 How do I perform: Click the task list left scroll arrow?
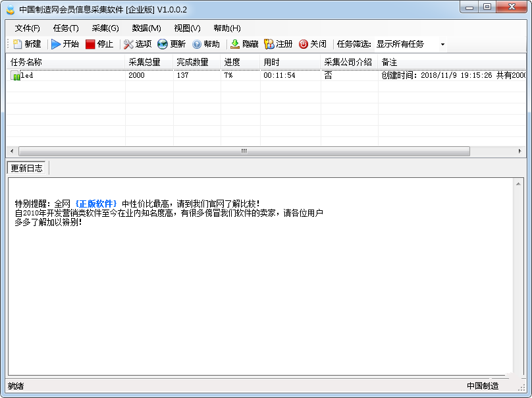[x=12, y=151]
